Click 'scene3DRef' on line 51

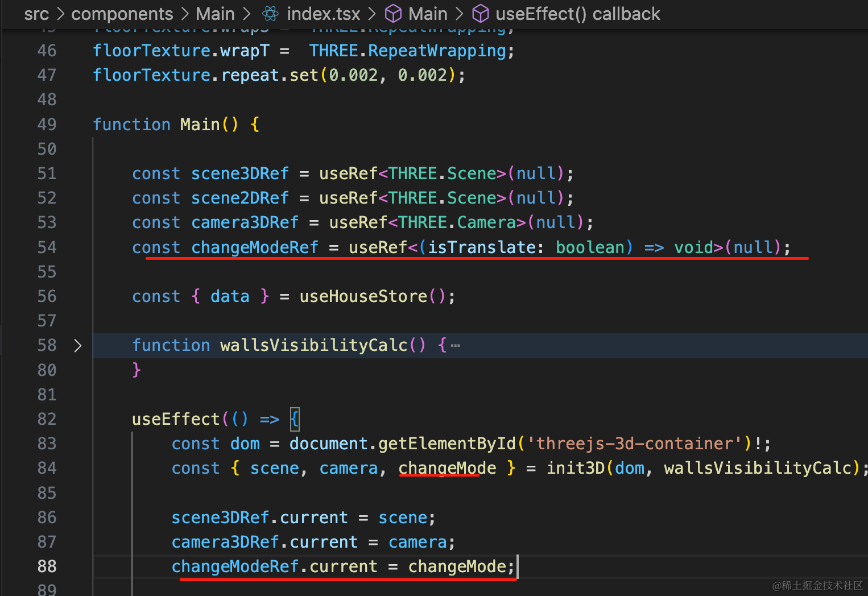240,173
